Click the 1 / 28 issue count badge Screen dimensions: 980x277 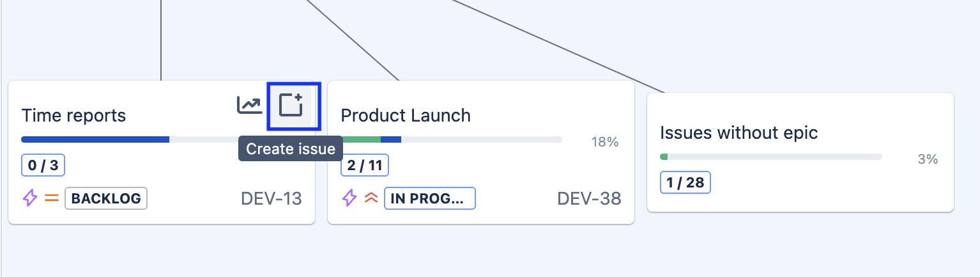685,182
